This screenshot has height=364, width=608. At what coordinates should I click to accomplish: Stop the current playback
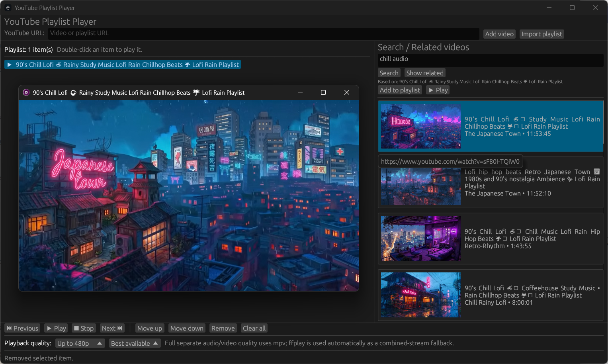[84, 328]
